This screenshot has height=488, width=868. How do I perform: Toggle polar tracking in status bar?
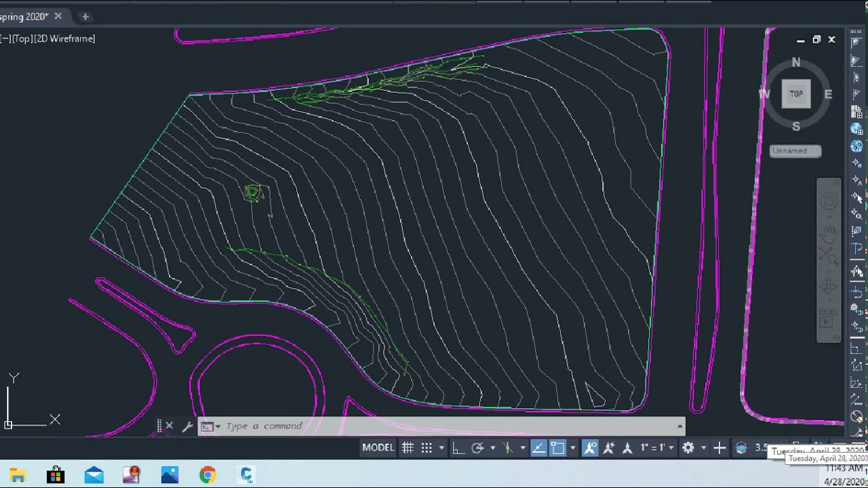coord(477,447)
